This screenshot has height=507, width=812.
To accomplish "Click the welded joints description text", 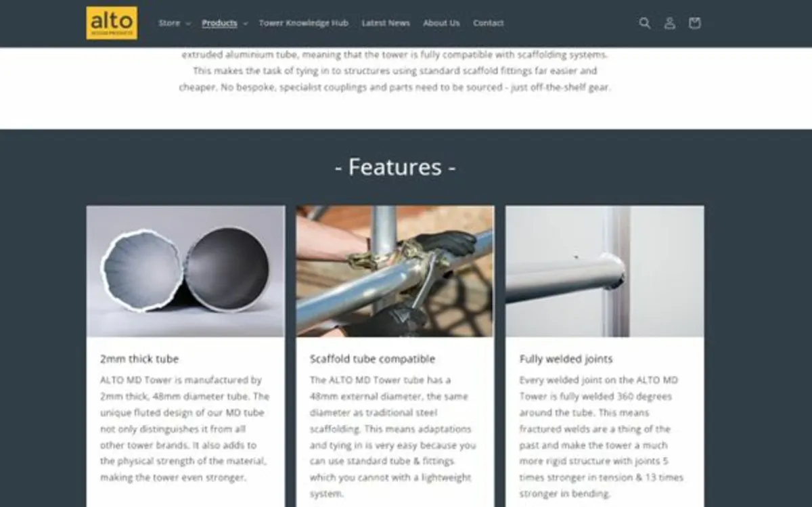I will pyautogui.click(x=602, y=437).
